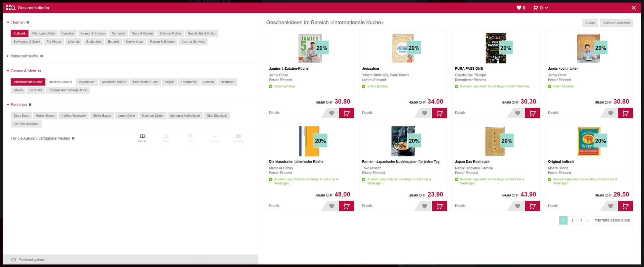Image resolution: width=644 pixels, height=267 pixels.
Task: Toggle the Science-Fiction theme tag
Action: point(170,34)
